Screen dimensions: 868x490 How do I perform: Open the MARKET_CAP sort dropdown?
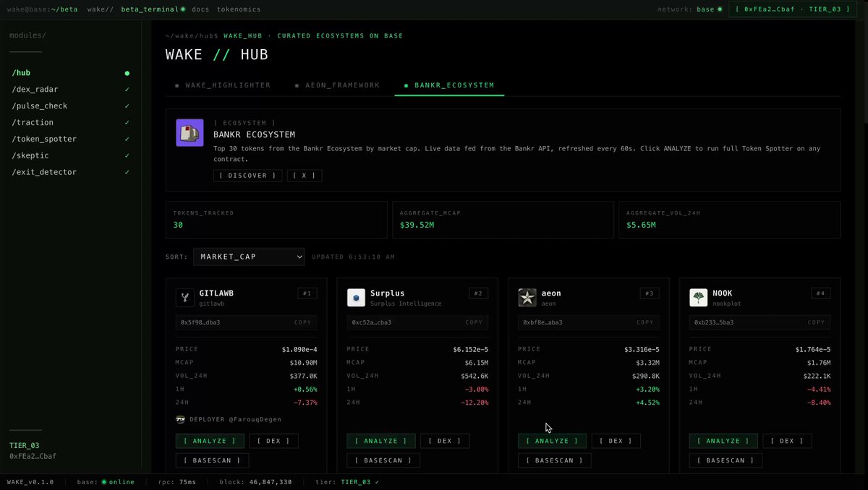point(249,257)
